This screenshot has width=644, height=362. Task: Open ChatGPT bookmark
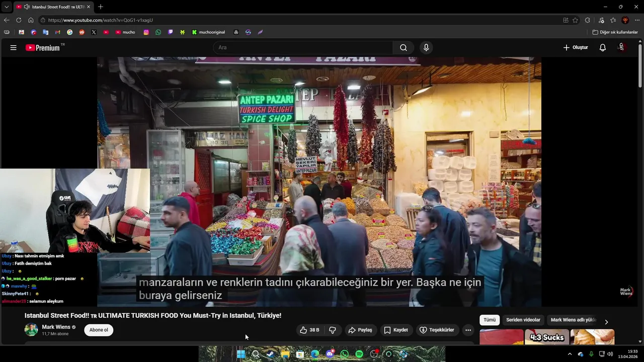tap(236, 32)
